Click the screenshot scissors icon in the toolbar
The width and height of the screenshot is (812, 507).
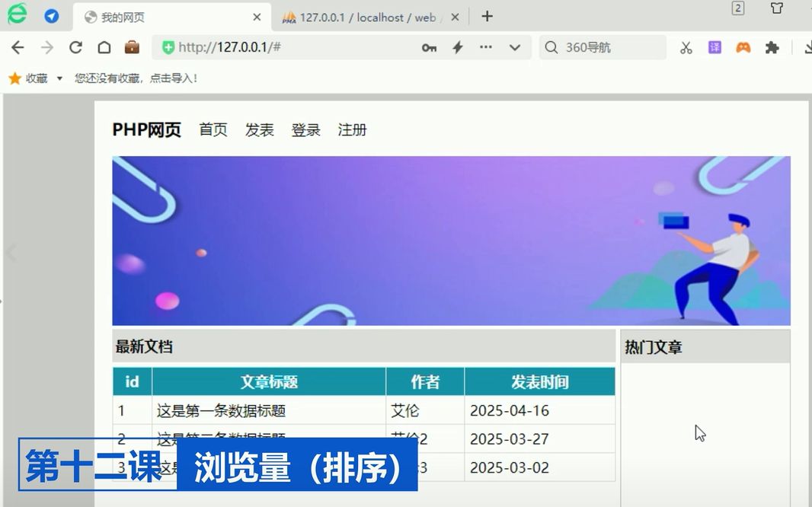(686, 47)
